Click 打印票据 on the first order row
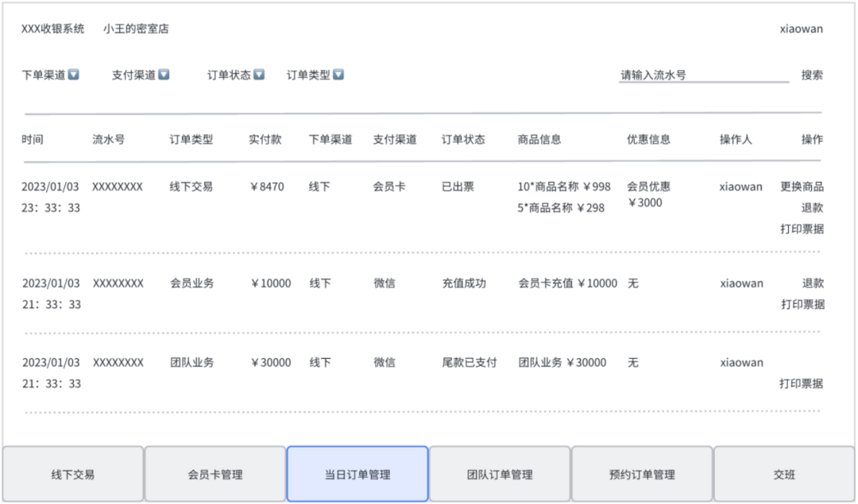 pyautogui.click(x=804, y=229)
